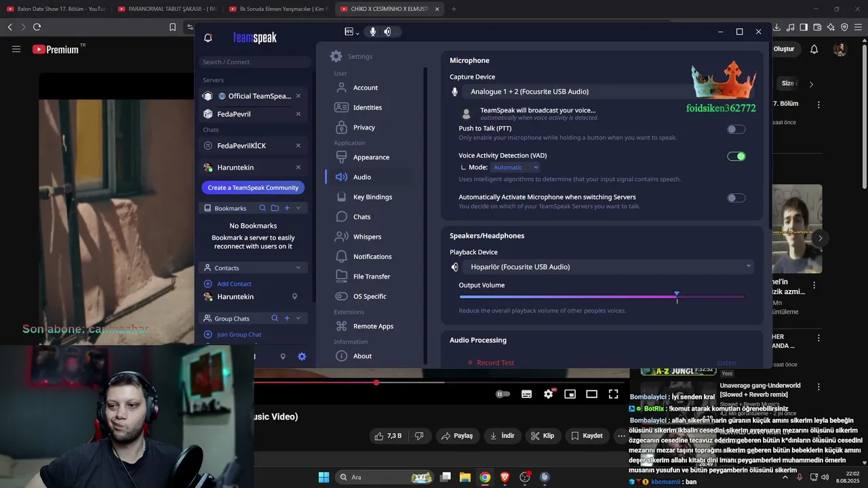Add a new bookmark with plus icon

(287, 208)
